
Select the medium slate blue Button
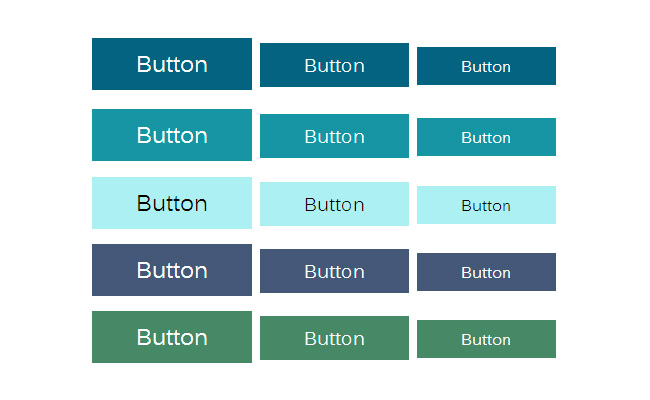point(334,271)
